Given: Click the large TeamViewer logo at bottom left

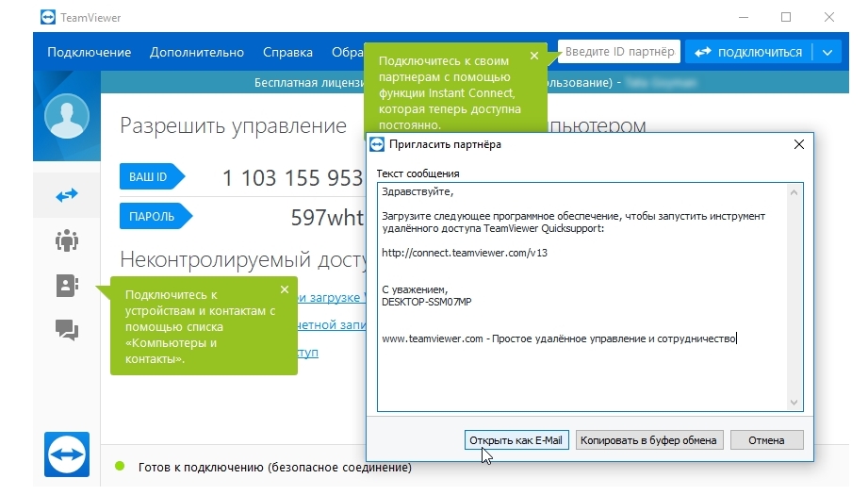Looking at the screenshot, I should point(66,454).
